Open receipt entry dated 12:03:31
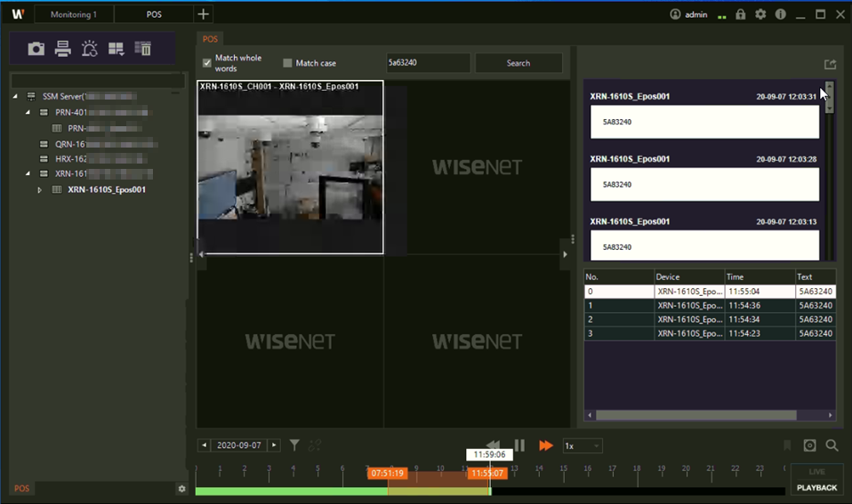 click(704, 122)
